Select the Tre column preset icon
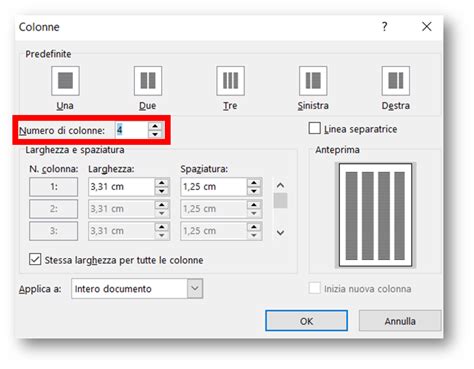Viewport: 474px width, 369px height. tap(230, 81)
